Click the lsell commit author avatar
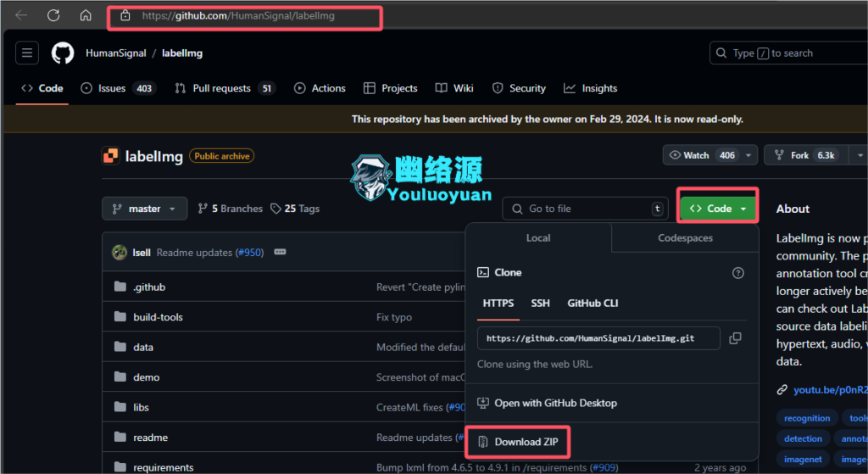 click(120, 253)
